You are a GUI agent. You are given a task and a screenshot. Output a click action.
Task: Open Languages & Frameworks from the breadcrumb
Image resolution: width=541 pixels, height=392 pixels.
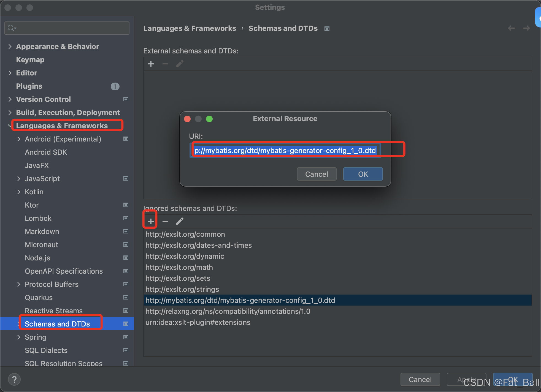coord(190,28)
